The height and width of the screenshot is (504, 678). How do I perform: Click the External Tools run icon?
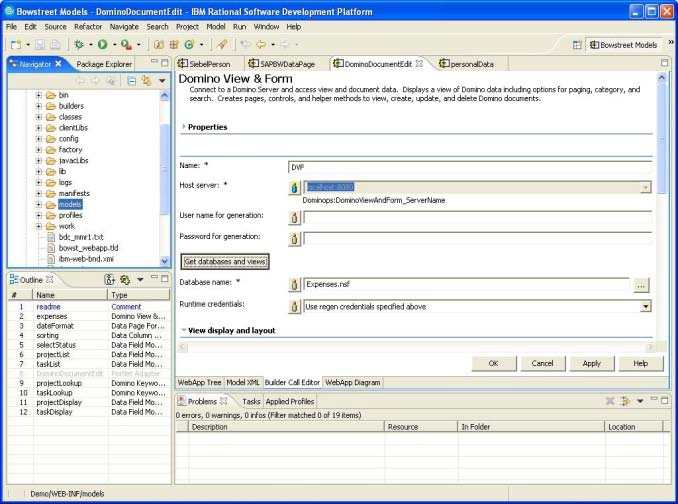(126, 45)
